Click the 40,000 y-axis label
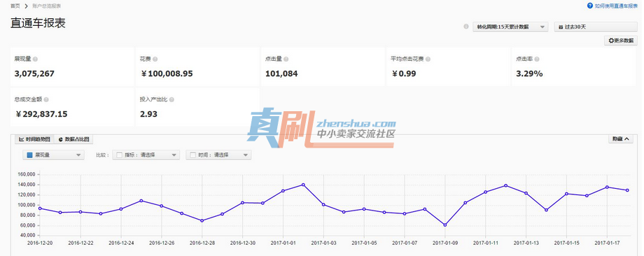Viewport: 644px width, 256px height. [28, 236]
